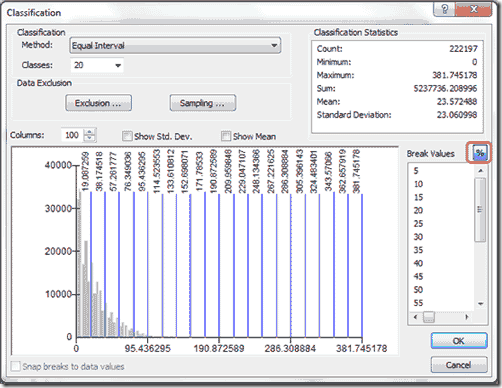502x388 pixels.
Task: Click the break line labeled 343.57066
Action: pos(334,265)
